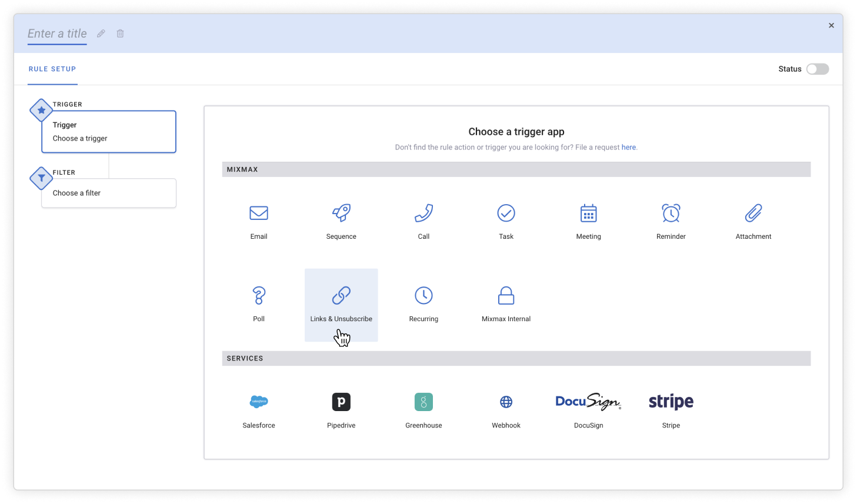
Task: Click the MIXMAX section header
Action: (516, 169)
